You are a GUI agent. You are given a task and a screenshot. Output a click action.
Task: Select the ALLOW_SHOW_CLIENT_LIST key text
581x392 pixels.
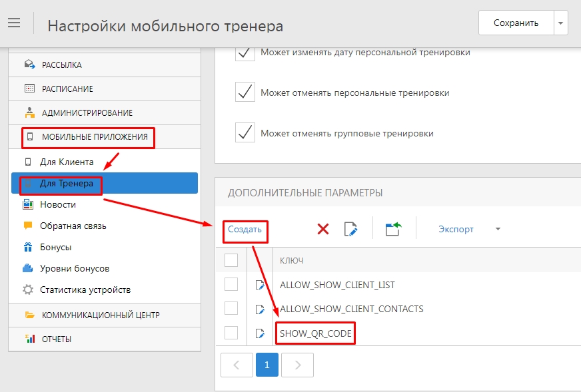tap(337, 285)
